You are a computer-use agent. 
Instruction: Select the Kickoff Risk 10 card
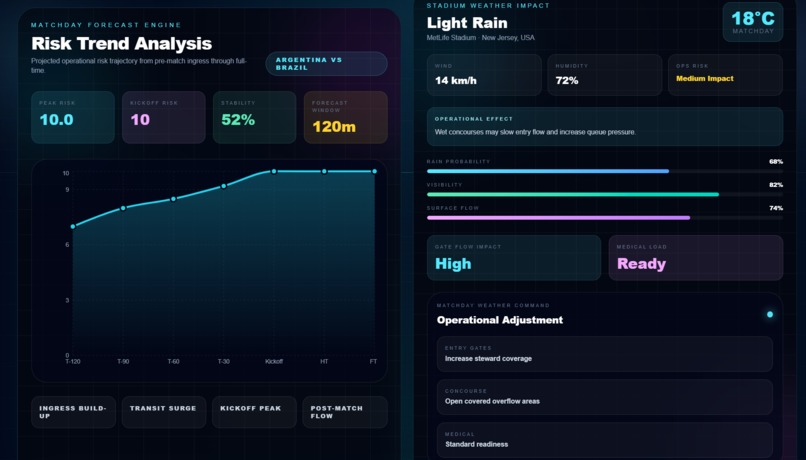tap(163, 117)
